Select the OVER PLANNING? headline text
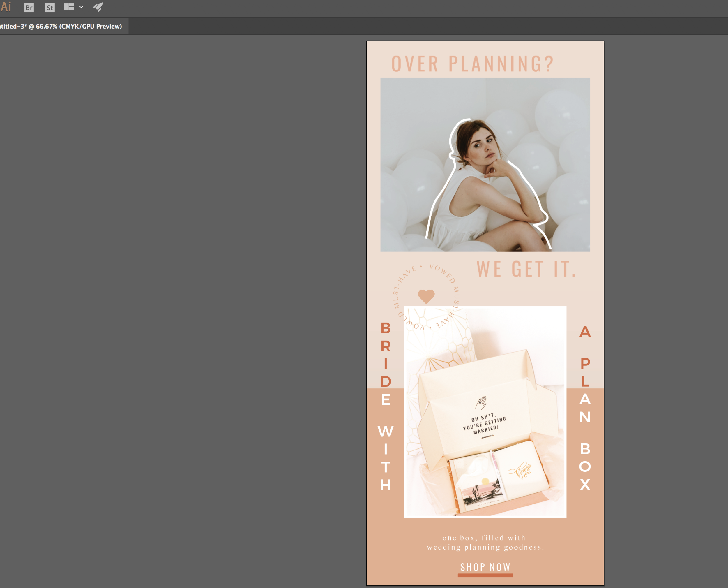This screenshot has width=728, height=588. (x=473, y=64)
